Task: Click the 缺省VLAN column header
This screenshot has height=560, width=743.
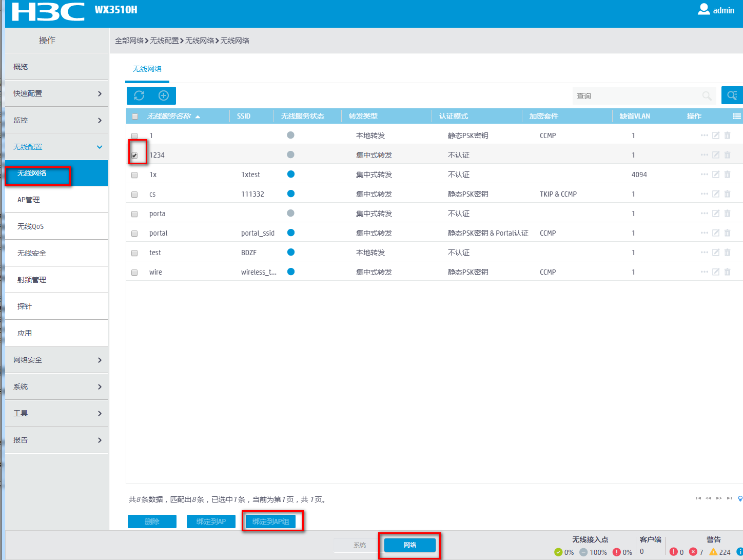Action: pyautogui.click(x=635, y=116)
